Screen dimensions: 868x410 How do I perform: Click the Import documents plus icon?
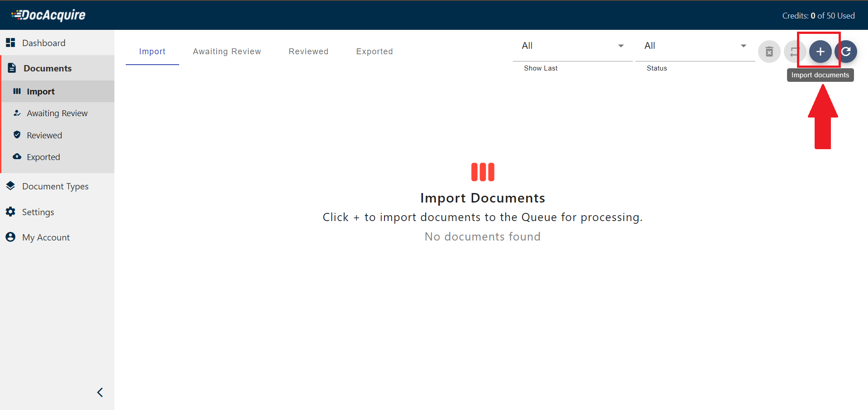pyautogui.click(x=821, y=51)
